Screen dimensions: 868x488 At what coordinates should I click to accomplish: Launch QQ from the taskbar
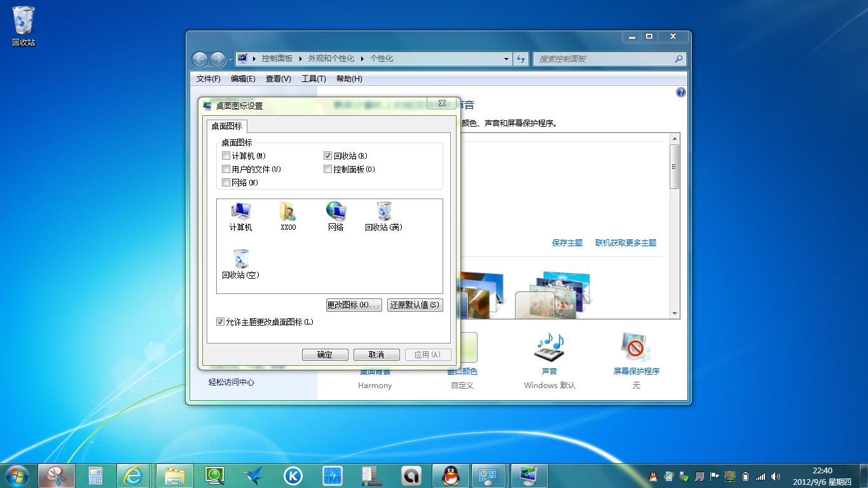450,475
